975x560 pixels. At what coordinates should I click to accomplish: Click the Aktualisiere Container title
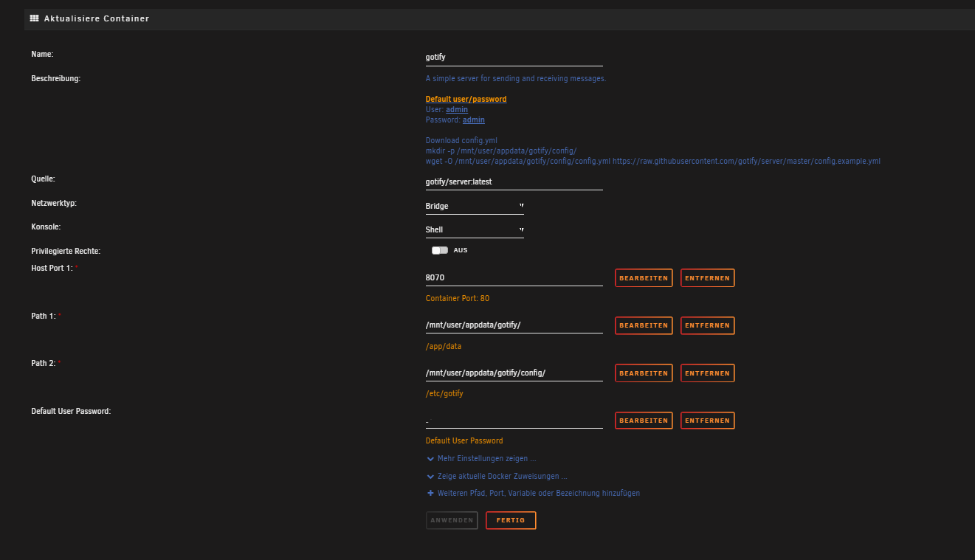pyautogui.click(x=97, y=18)
